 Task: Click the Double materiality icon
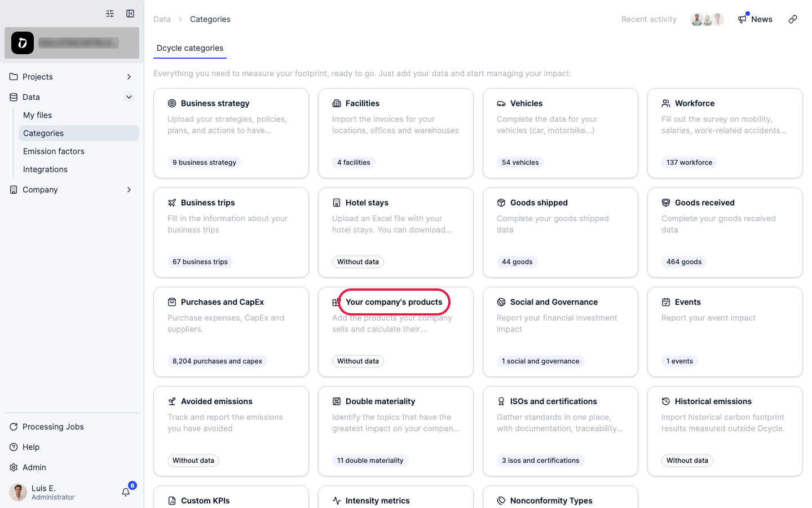(337, 401)
